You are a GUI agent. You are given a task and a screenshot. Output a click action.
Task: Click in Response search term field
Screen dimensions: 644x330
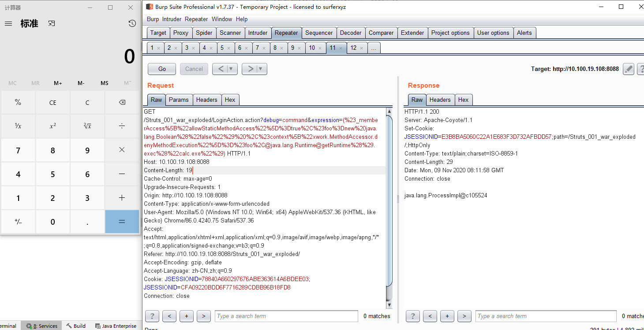(x=547, y=316)
